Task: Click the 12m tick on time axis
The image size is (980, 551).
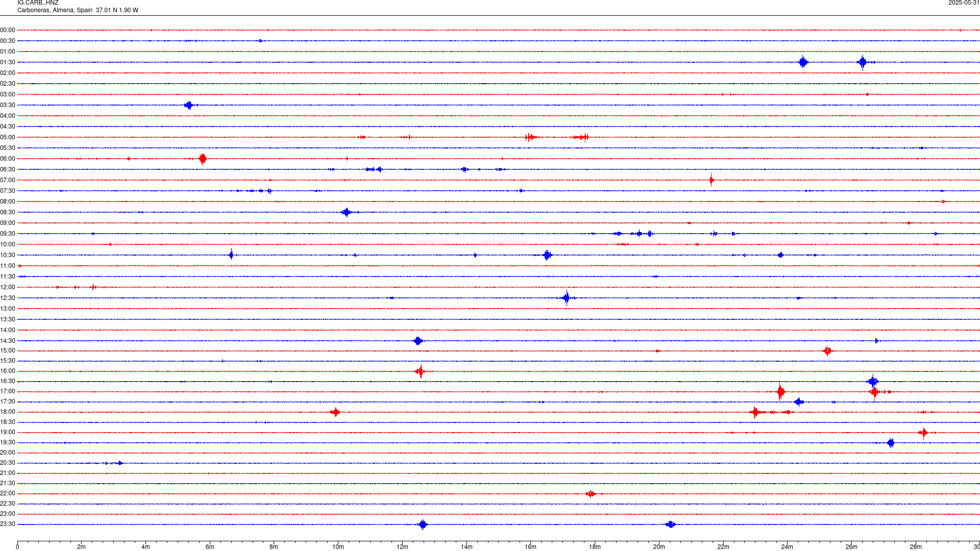Action: pos(402,547)
